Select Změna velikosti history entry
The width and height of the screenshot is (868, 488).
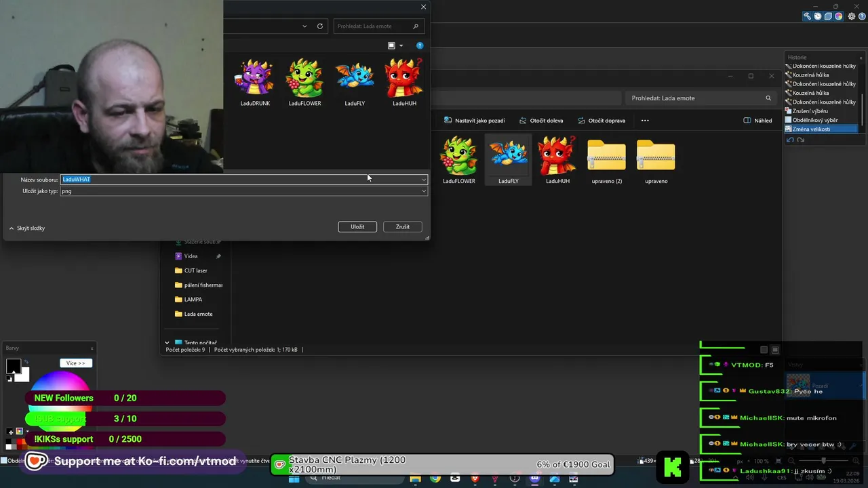pyautogui.click(x=822, y=129)
